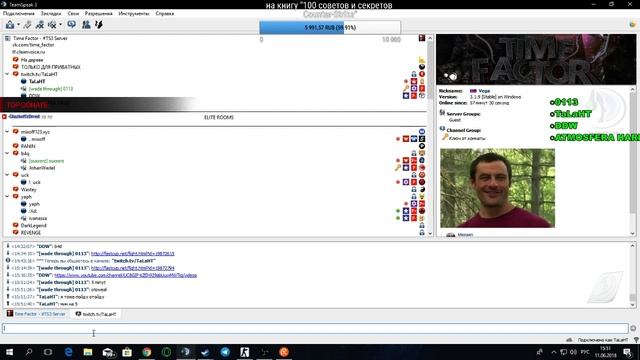Select the Time Factor server root item

coord(40,38)
